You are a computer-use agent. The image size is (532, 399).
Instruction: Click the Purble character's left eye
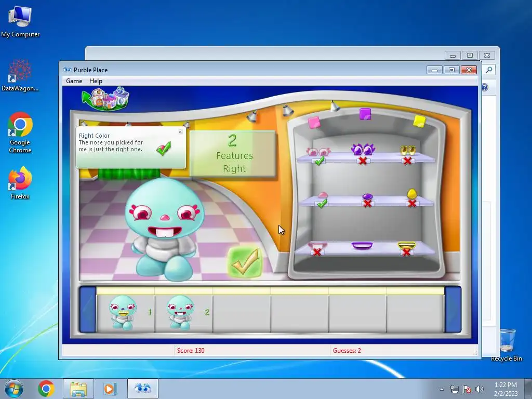(x=141, y=212)
